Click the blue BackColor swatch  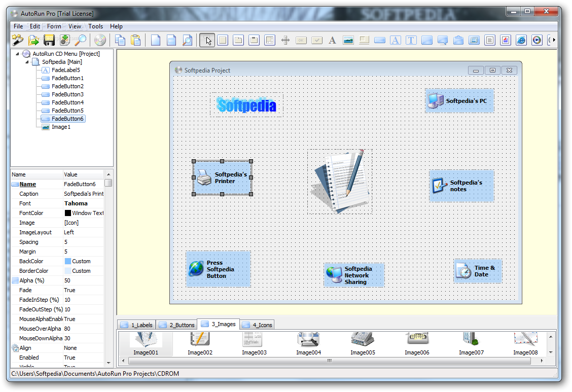(x=68, y=261)
